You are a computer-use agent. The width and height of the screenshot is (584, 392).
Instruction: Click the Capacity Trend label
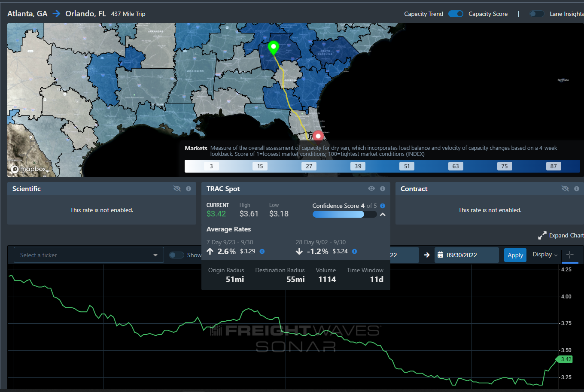pyautogui.click(x=424, y=14)
